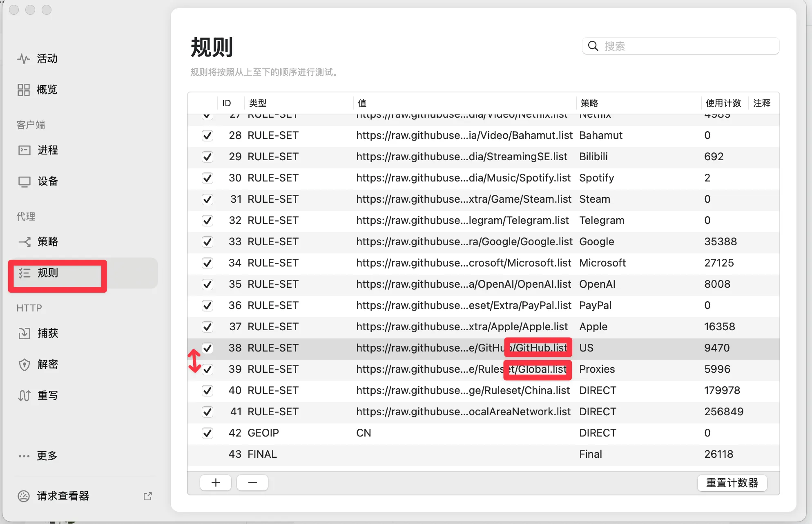Viewport: 812px width, 524px height.
Task: Click the Process terminal icon in sidebar
Action: click(x=24, y=150)
